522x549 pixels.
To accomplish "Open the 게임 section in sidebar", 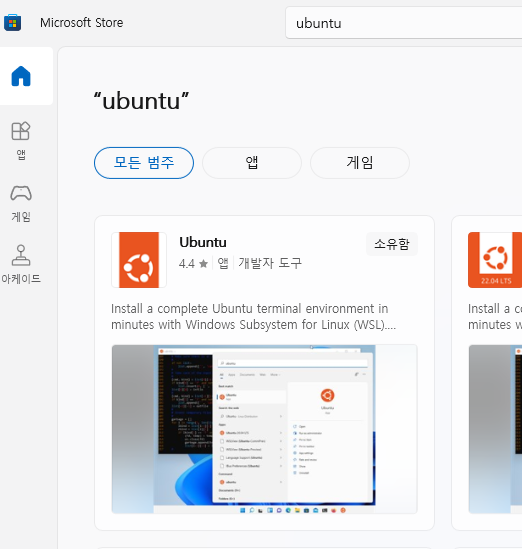I will (21, 204).
